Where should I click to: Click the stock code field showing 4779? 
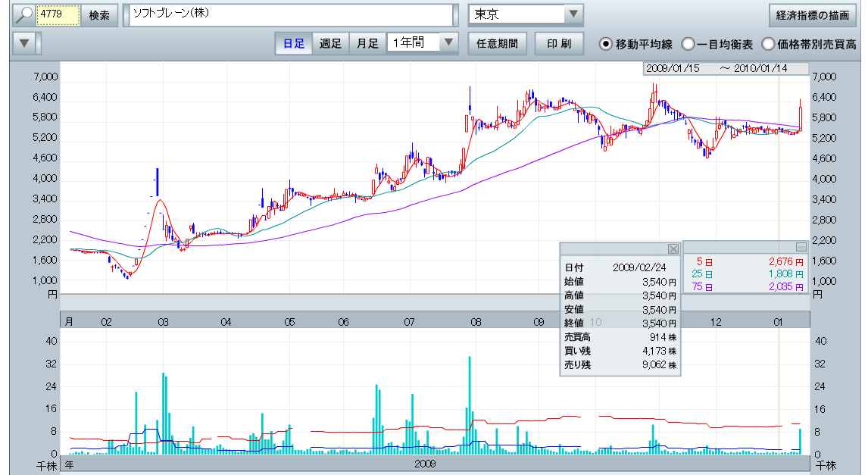[x=58, y=14]
